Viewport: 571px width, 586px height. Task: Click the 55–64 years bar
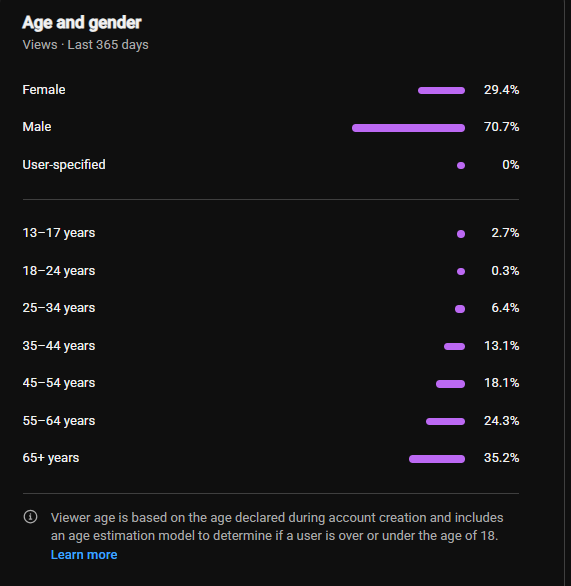pyautogui.click(x=445, y=422)
